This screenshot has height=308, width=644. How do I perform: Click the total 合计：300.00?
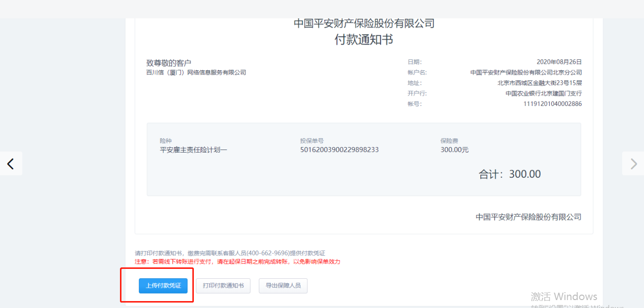[x=510, y=174]
